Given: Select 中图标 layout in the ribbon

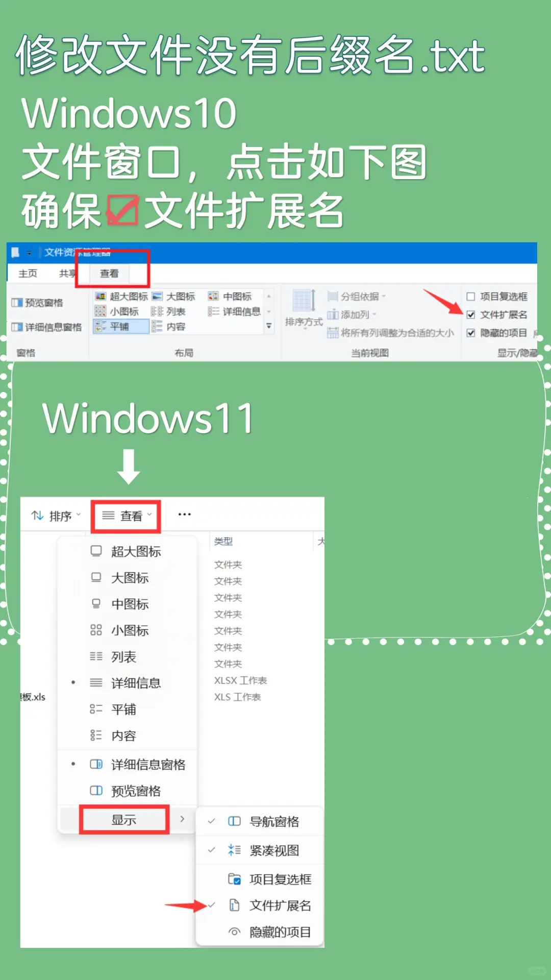Looking at the screenshot, I should coord(230,296).
